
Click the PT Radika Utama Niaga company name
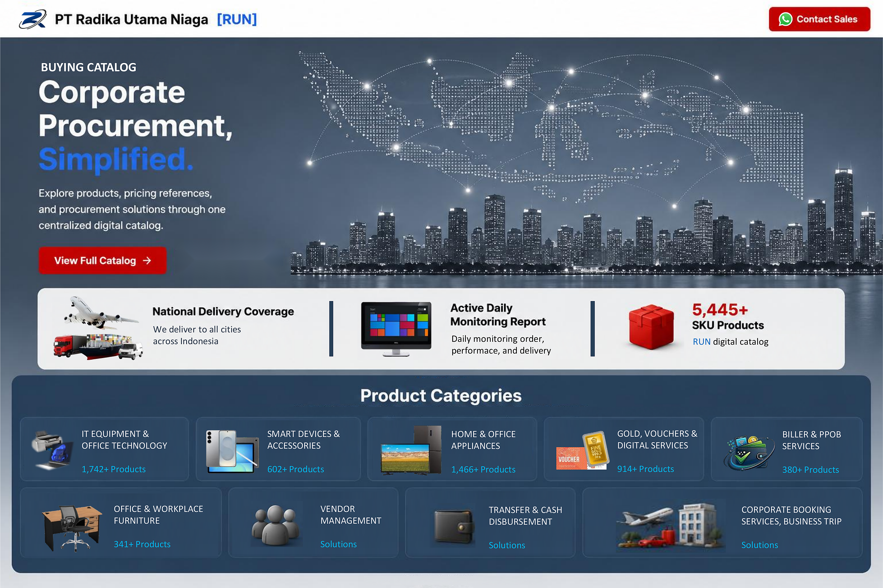point(131,19)
